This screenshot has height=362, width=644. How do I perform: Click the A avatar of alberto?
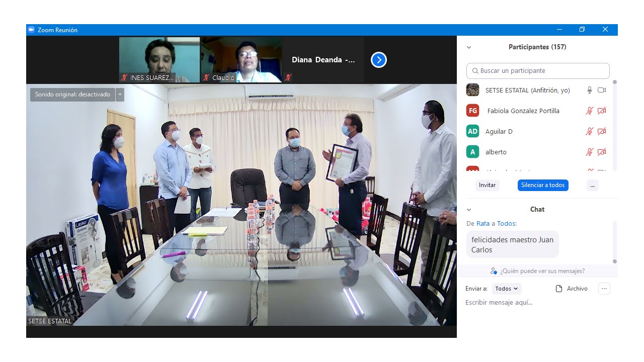[x=472, y=152]
